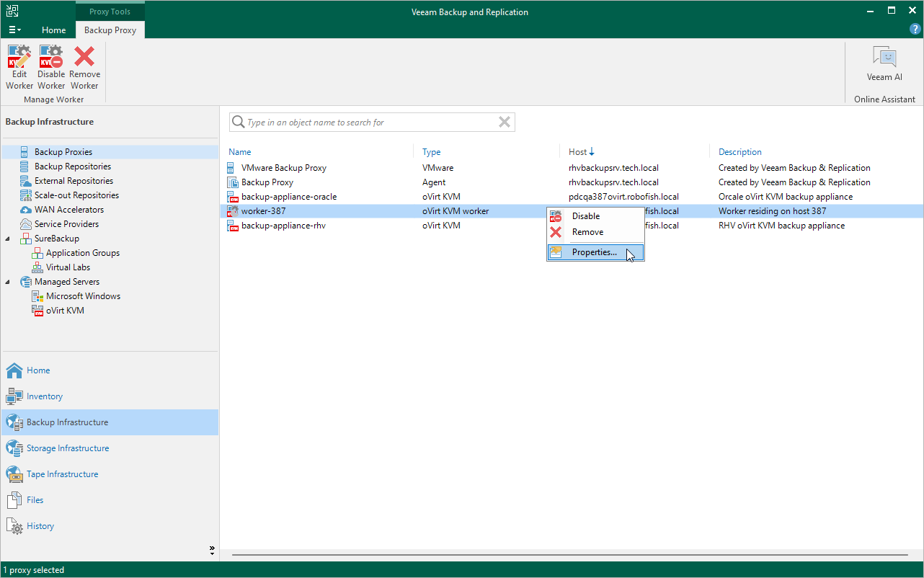The height and width of the screenshot is (578, 924).
Task: Collapse the Managed Servers tree node
Action: pyautogui.click(x=8, y=282)
